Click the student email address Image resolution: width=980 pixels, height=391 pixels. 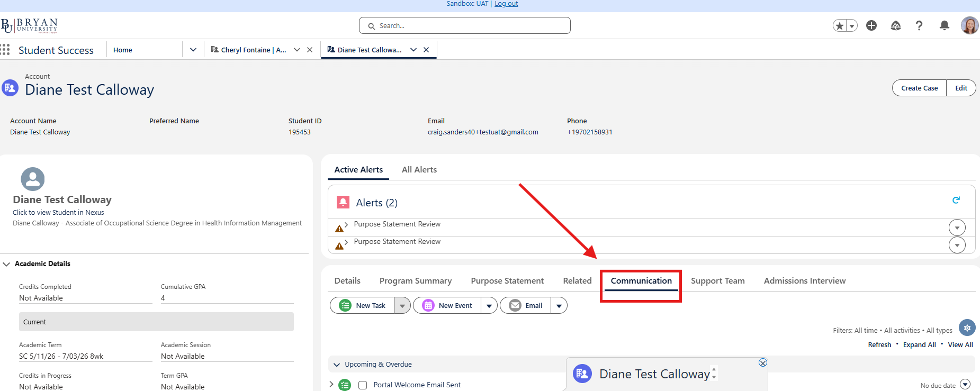(x=483, y=132)
